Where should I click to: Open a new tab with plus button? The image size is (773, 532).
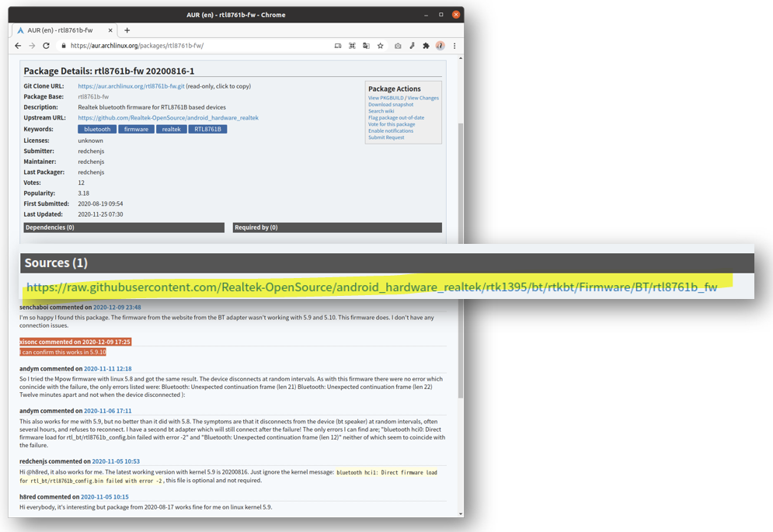click(x=127, y=30)
